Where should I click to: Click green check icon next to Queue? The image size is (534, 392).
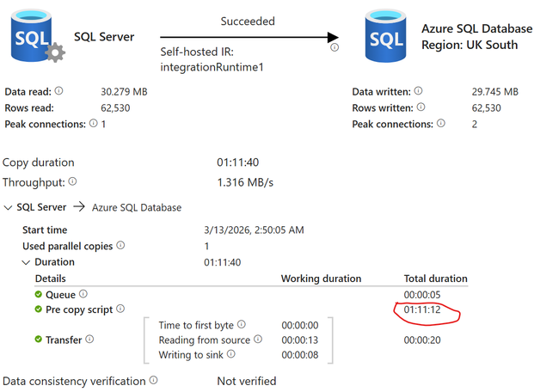[39, 294]
